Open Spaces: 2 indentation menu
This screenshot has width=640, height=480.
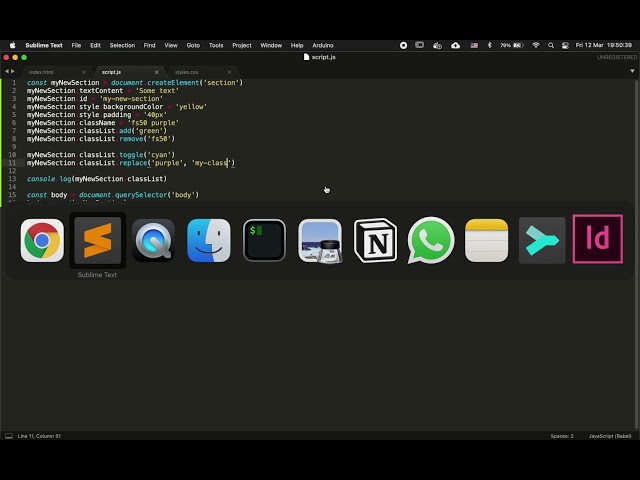click(562, 436)
